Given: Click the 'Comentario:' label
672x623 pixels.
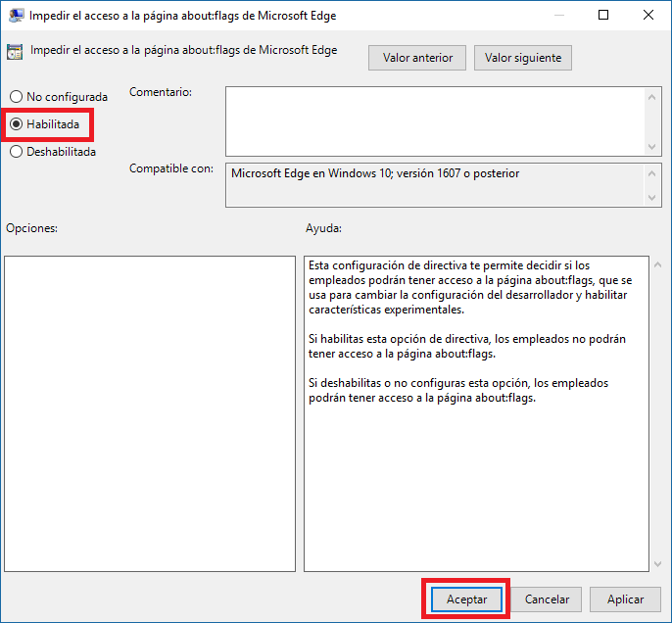Looking at the screenshot, I should 161,92.
